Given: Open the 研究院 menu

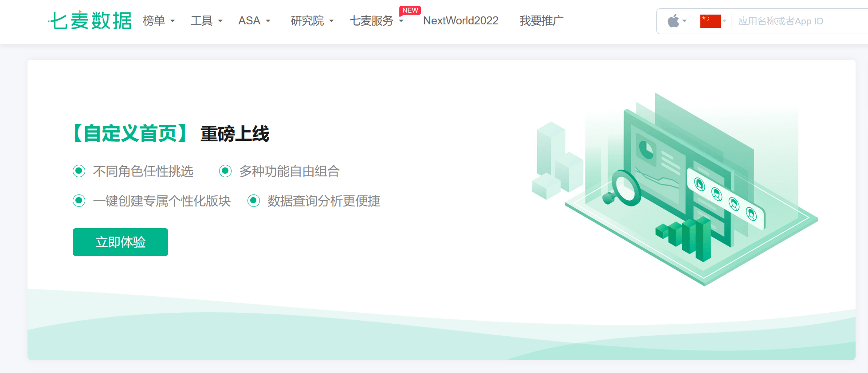Looking at the screenshot, I should click(x=312, y=21).
